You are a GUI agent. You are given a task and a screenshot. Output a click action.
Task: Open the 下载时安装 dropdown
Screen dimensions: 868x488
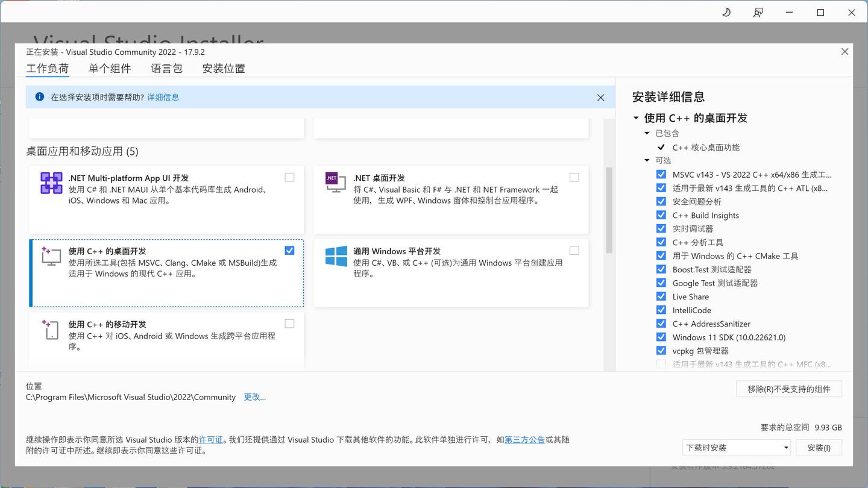785,447
